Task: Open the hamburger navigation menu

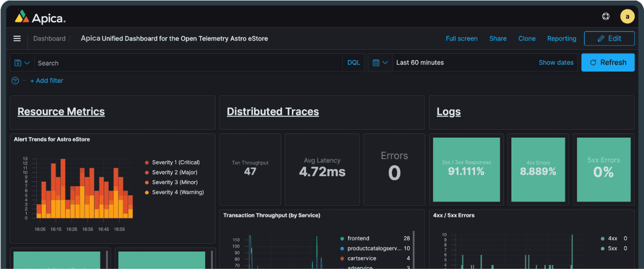Action: coord(17,39)
